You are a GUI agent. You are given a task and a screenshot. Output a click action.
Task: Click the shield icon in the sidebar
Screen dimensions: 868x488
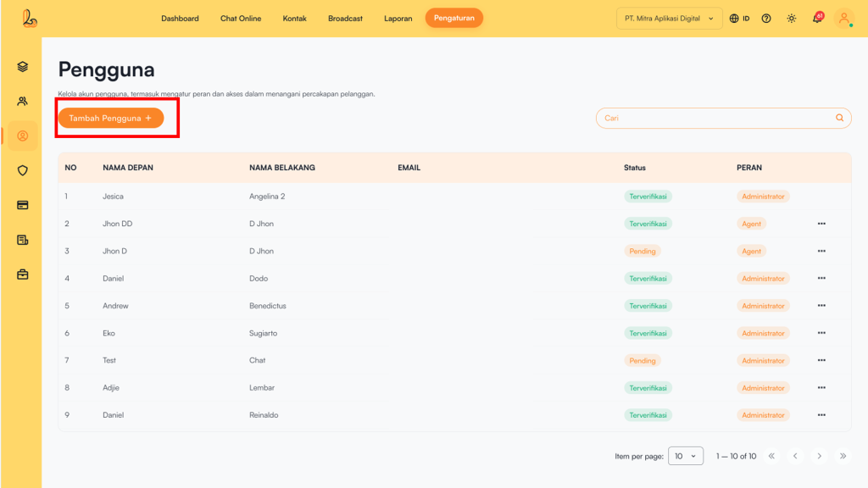[x=23, y=170]
